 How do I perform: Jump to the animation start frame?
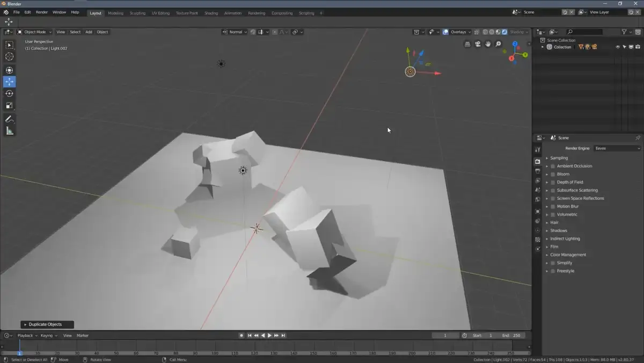(250, 336)
